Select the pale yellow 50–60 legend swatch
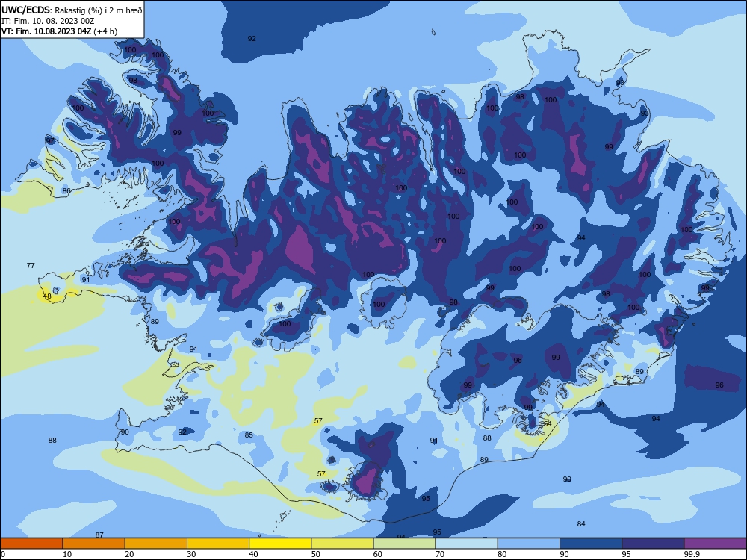This screenshot has width=747, height=560. point(343,544)
